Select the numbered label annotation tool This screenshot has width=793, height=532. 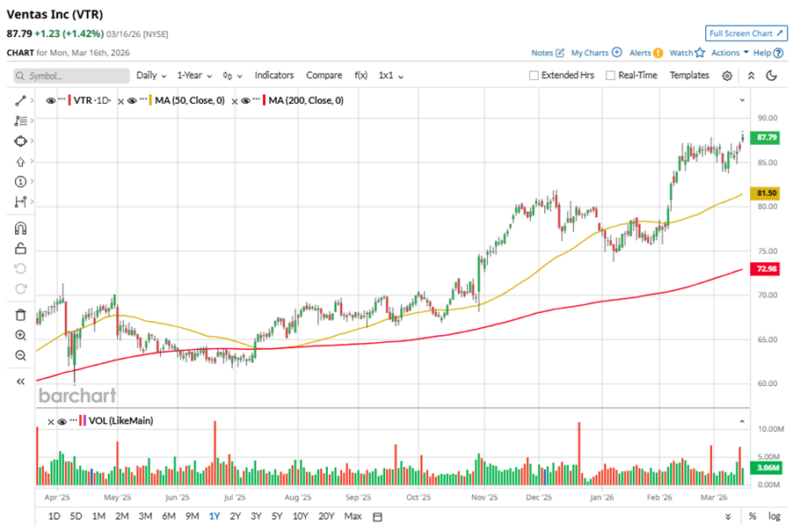[x=20, y=181]
